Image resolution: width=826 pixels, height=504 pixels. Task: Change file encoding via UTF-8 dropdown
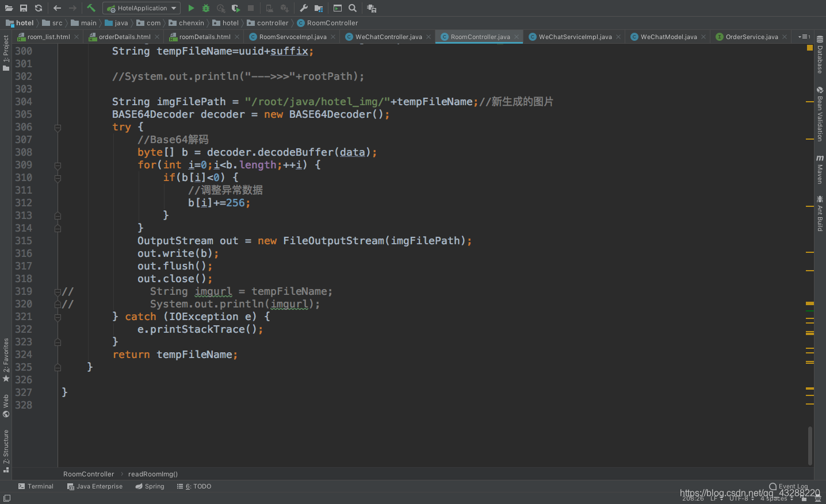(x=741, y=498)
